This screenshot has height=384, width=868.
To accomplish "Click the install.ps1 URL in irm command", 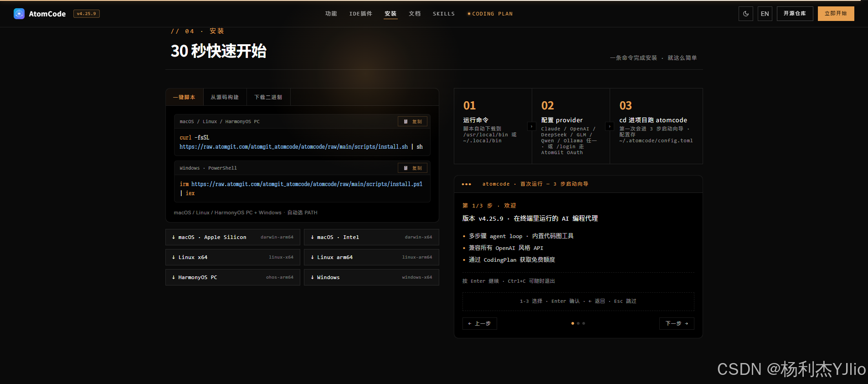I will 307,184.
